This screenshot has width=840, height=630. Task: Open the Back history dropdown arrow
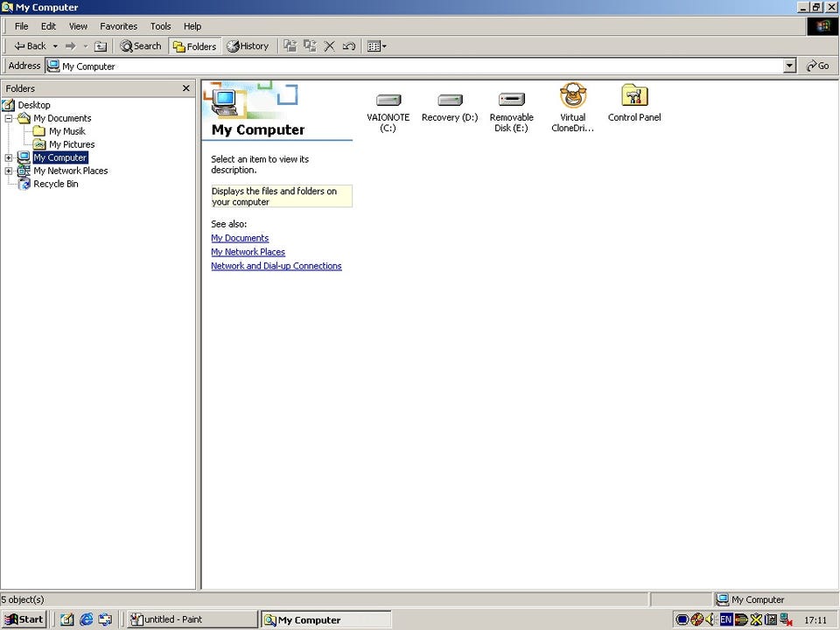[55, 46]
